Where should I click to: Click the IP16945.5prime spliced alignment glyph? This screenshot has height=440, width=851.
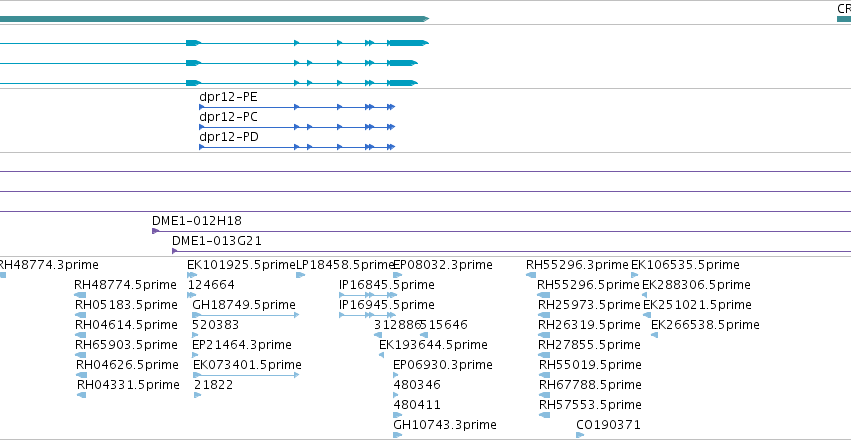[367, 315]
